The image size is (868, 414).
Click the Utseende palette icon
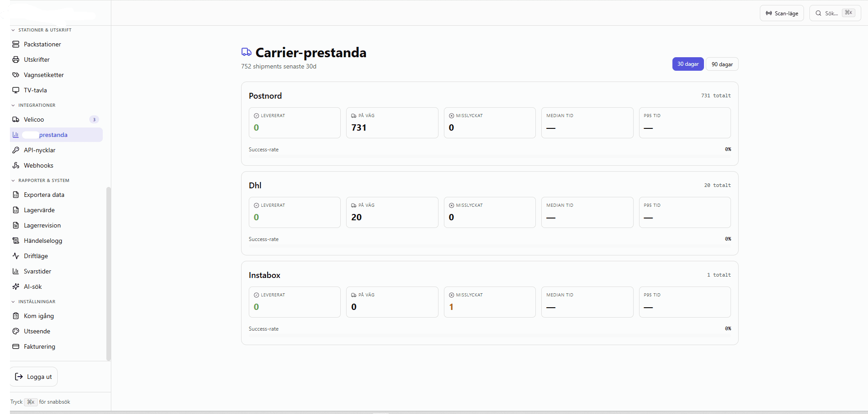click(x=16, y=331)
